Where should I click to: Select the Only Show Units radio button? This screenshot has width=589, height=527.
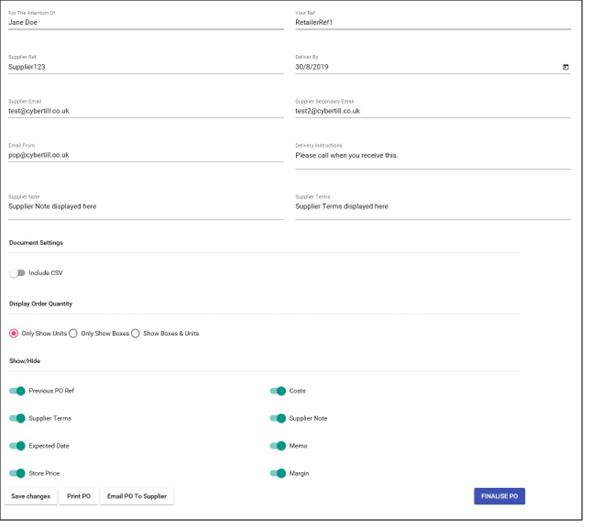(14, 334)
